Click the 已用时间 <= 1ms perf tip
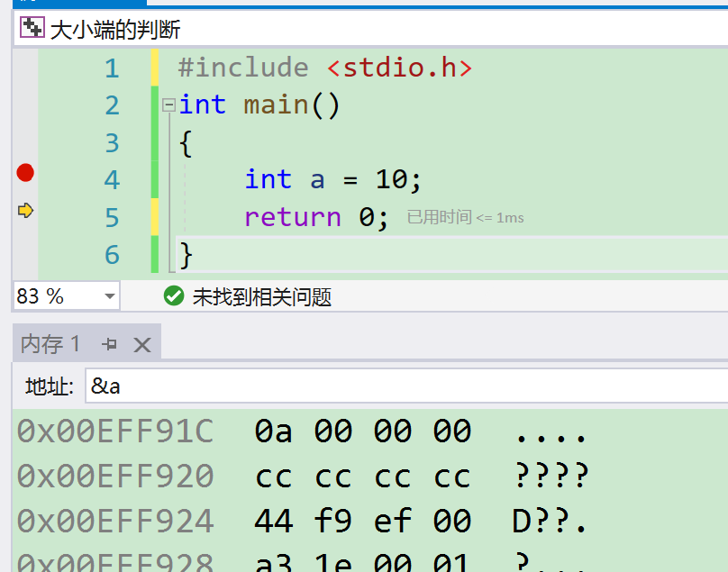Image resolution: width=728 pixels, height=572 pixels. coord(465,217)
